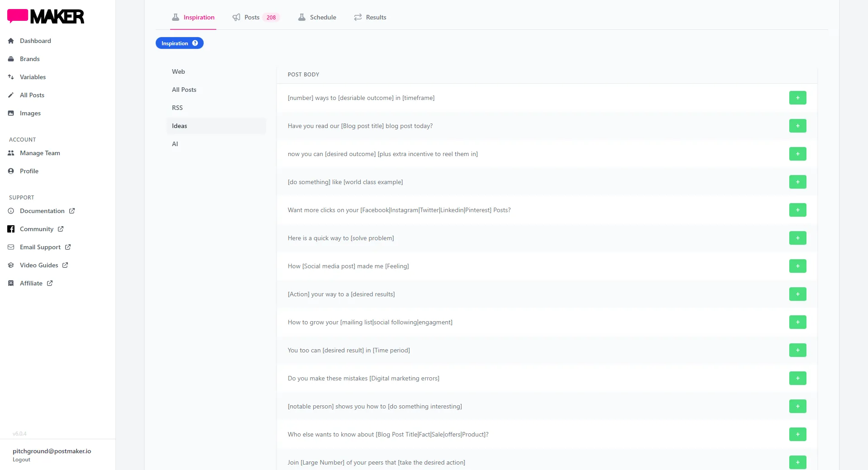Screen dimensions: 868x470
Task: Select the Ideas source
Action: [216, 126]
